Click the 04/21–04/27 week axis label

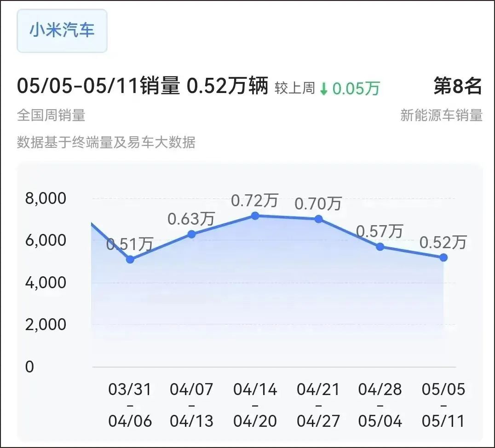click(318, 405)
